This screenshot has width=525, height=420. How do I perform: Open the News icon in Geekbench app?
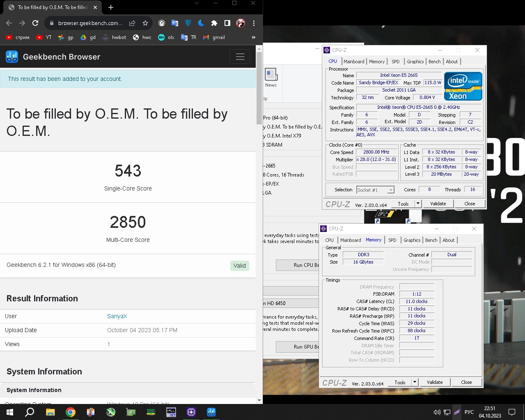pos(271,78)
